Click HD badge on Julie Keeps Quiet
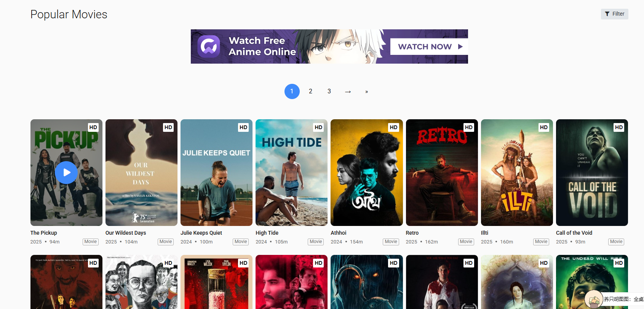The height and width of the screenshot is (309, 644). pyautogui.click(x=243, y=127)
